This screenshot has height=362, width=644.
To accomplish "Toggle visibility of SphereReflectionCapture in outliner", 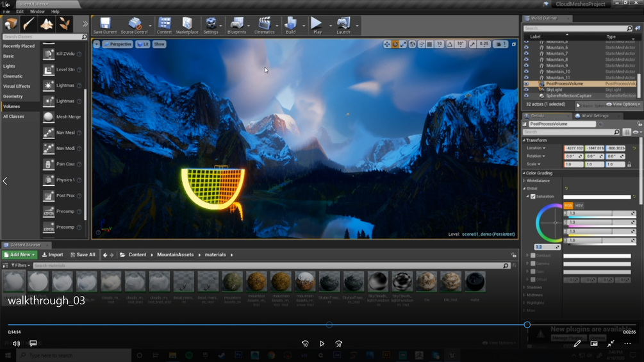I will click(x=527, y=95).
